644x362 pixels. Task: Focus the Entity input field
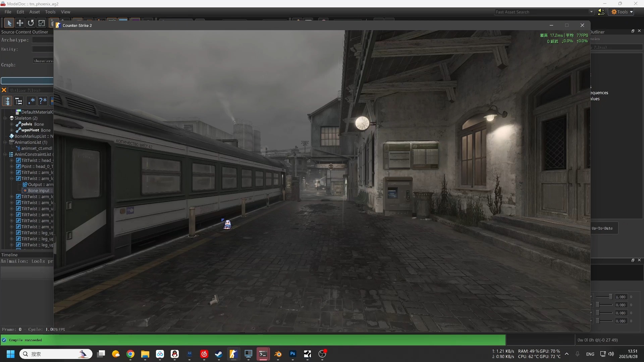click(x=43, y=49)
